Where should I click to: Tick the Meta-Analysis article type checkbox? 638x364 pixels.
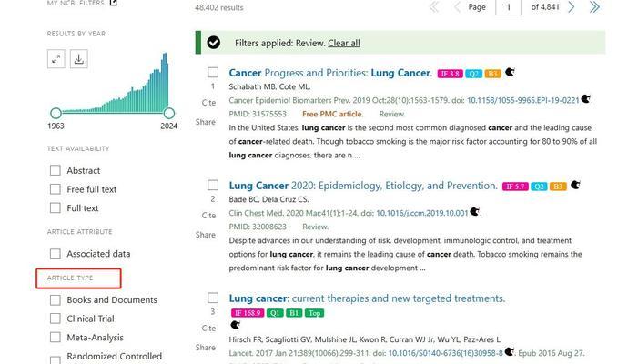click(x=56, y=338)
